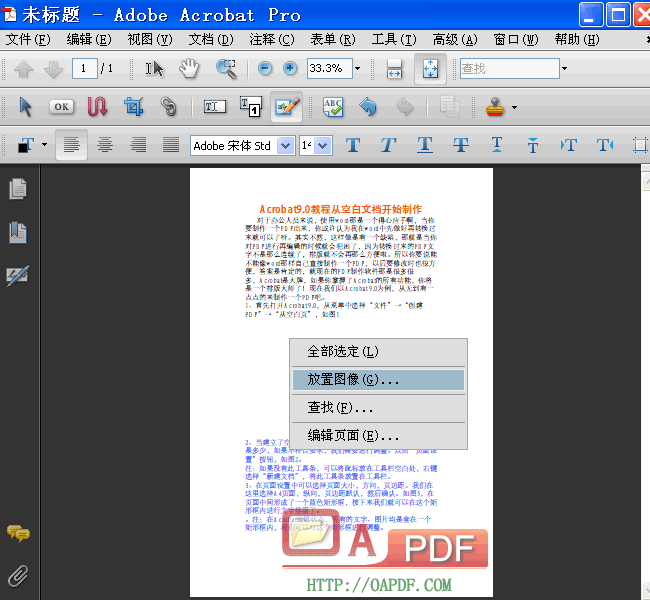Screen dimensions: 650x600
Task: Select the Stamp tool
Action: pyautogui.click(x=495, y=107)
